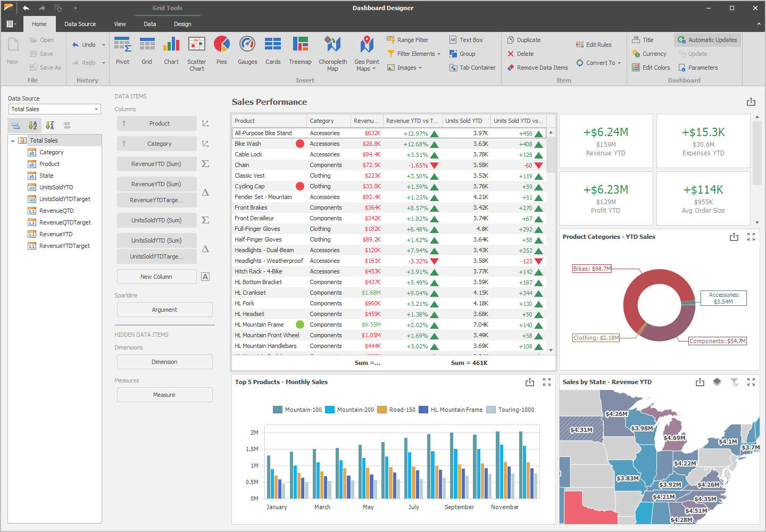This screenshot has height=532, width=766.
Task: Insert a Scatter Chart
Action: click(x=196, y=52)
